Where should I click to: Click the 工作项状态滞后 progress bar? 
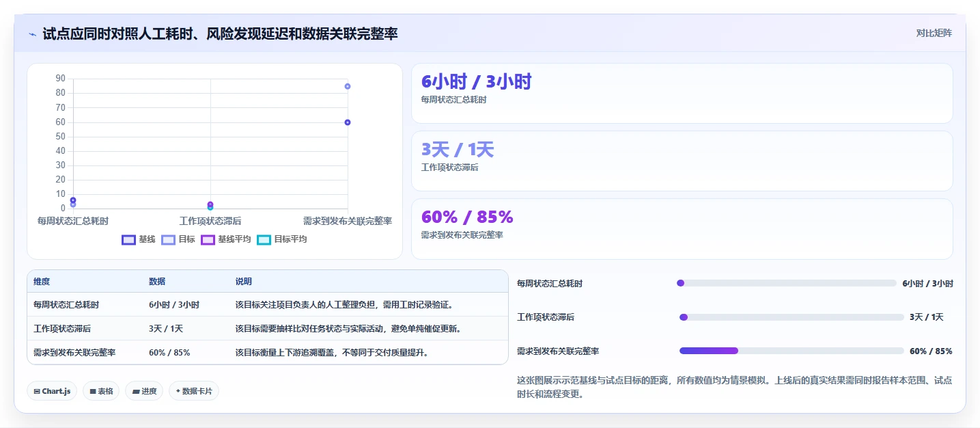pyautogui.click(x=792, y=317)
